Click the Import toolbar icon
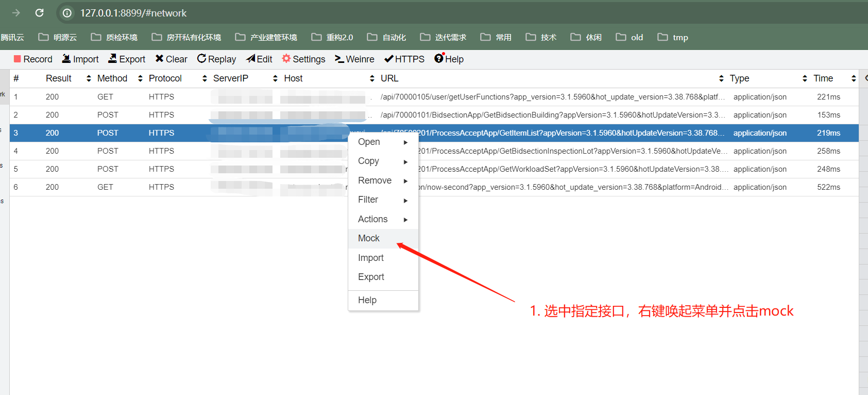 tap(66, 59)
